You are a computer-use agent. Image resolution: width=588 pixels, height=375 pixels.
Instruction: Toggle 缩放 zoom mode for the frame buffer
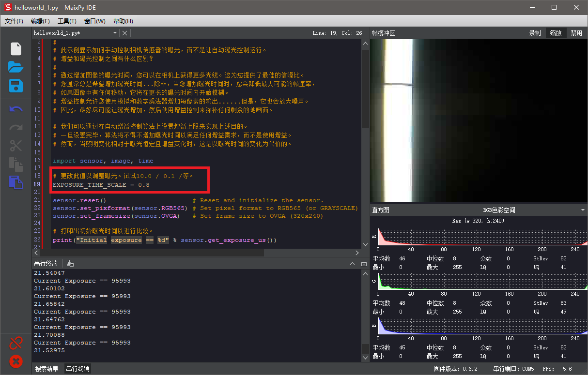(555, 33)
